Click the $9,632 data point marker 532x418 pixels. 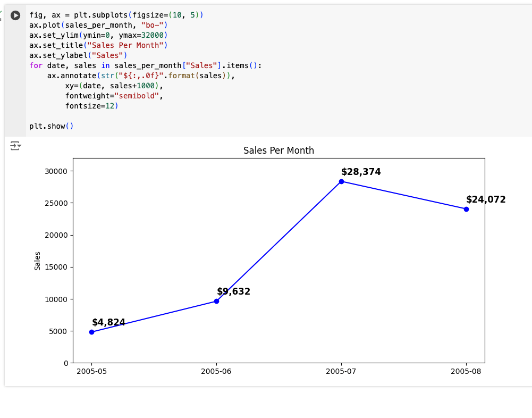[216, 301]
